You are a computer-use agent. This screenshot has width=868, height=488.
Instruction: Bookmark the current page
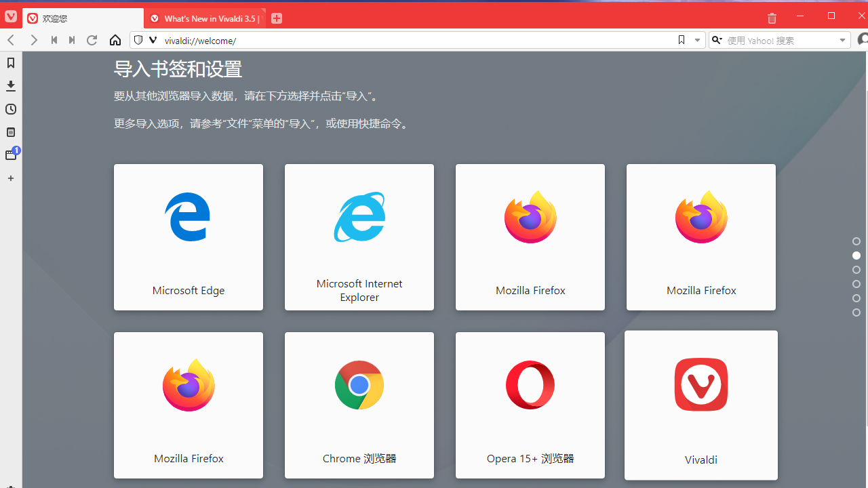pyautogui.click(x=681, y=40)
